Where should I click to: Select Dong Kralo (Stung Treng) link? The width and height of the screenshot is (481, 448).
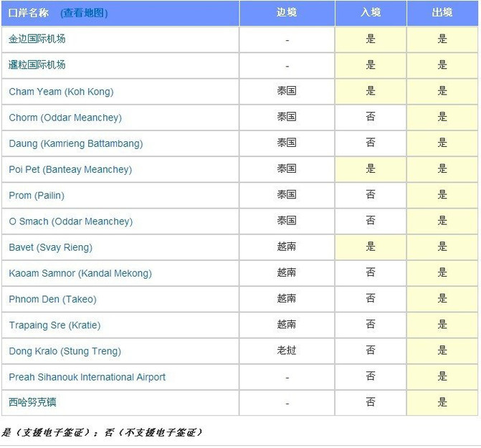pyautogui.click(x=65, y=351)
